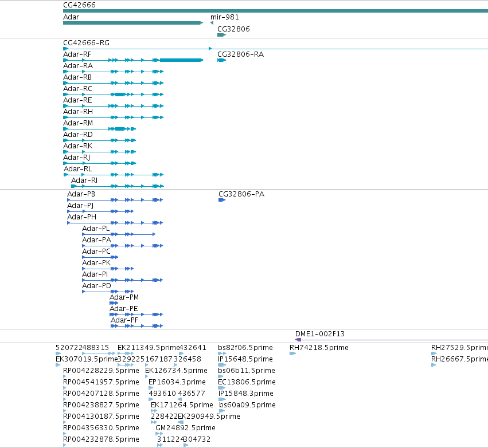Select EST bs06b11.5prime

click(247, 371)
